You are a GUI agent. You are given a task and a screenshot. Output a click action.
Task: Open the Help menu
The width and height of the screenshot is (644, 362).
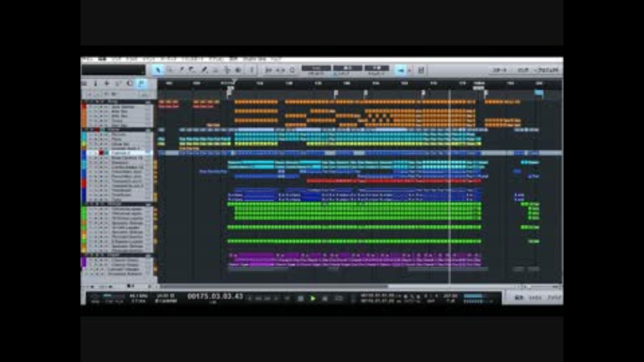[276, 60]
